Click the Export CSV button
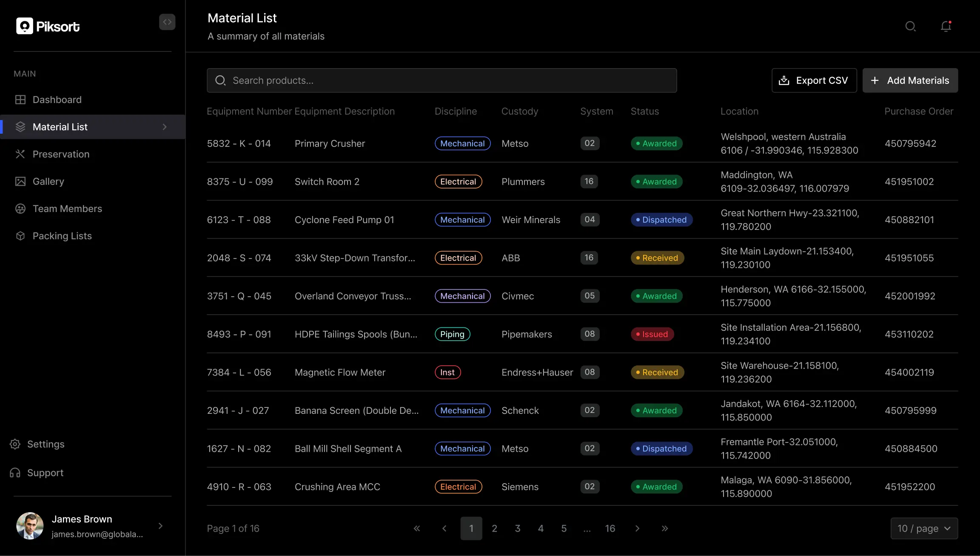980x556 pixels. [x=814, y=80]
